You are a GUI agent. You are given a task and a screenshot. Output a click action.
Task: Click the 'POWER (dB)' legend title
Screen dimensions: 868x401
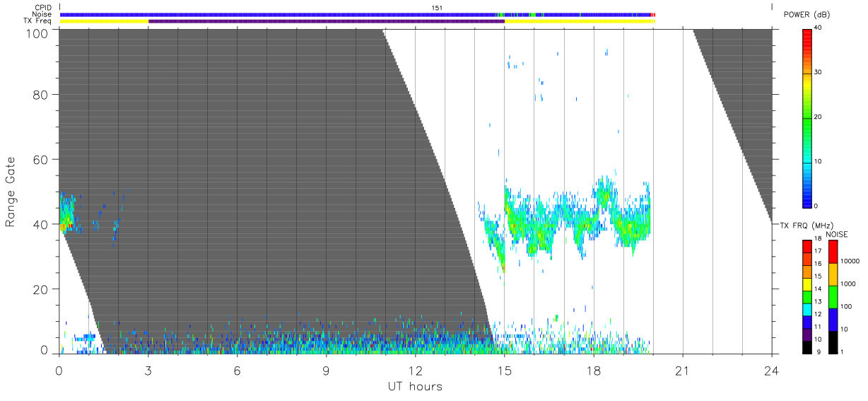[807, 15]
